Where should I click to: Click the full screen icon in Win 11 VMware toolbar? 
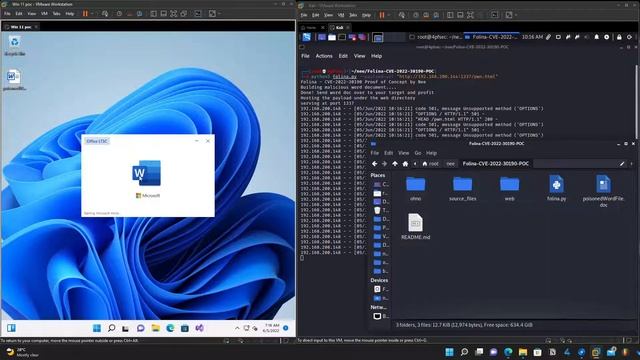174,13
